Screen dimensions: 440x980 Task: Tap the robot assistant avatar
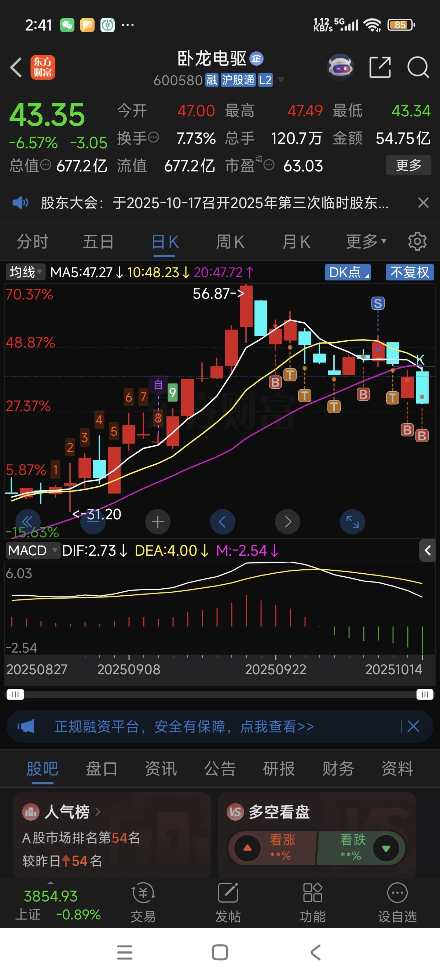340,67
